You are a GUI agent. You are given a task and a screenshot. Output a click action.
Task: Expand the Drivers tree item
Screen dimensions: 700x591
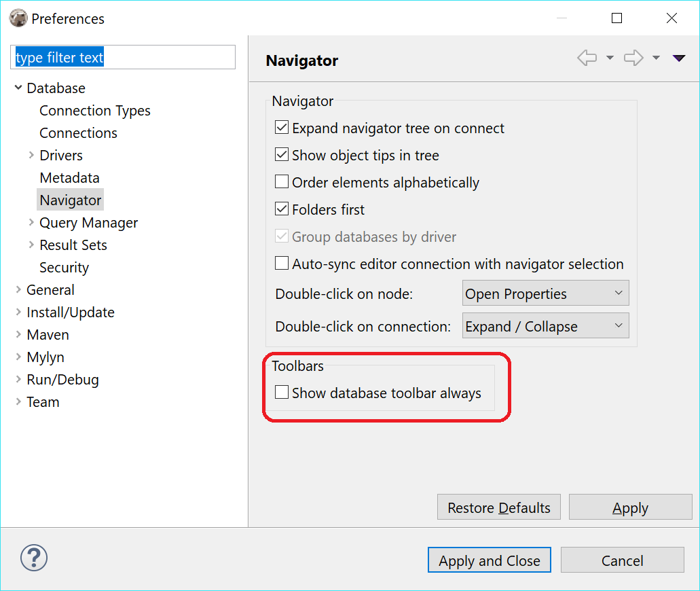(x=31, y=155)
